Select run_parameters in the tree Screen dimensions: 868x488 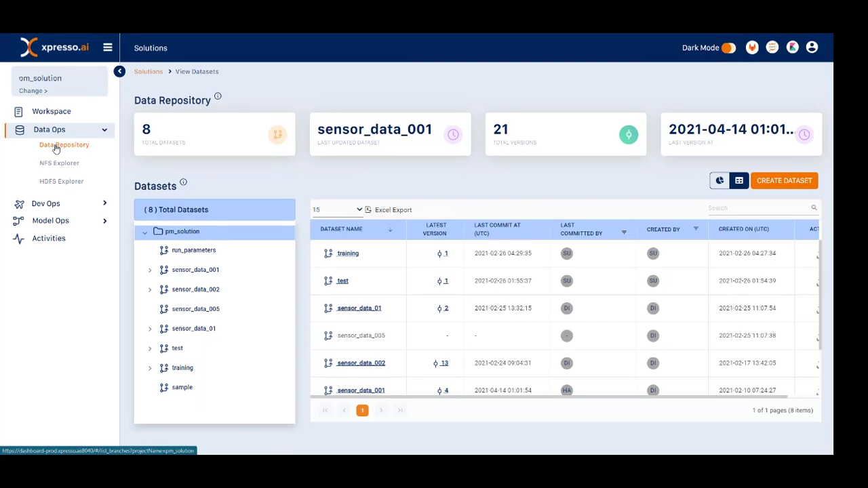(194, 250)
